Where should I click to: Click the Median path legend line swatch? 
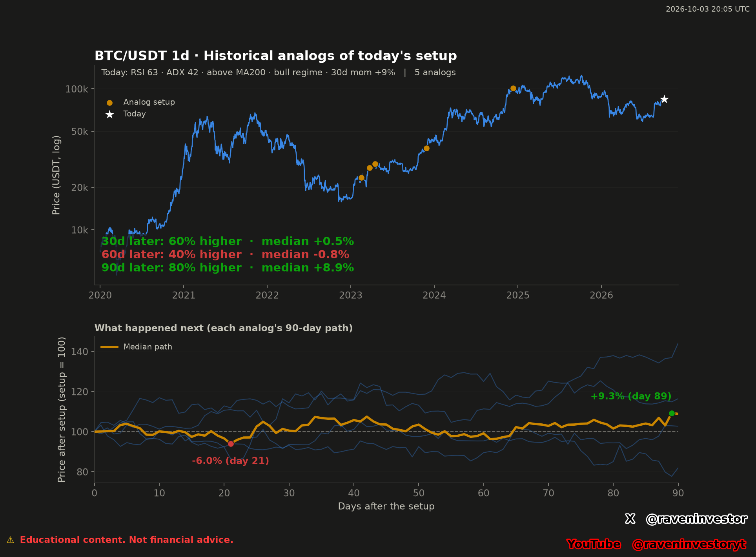(109, 347)
